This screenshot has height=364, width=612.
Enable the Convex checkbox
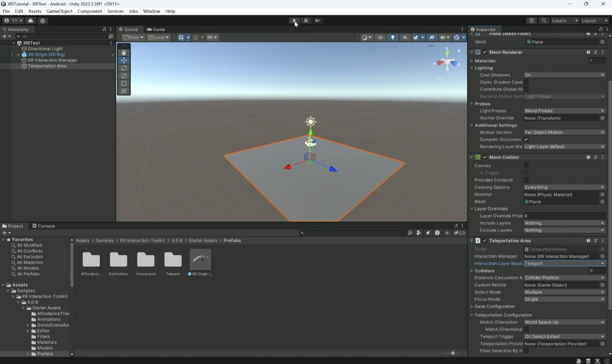pyautogui.click(x=526, y=166)
